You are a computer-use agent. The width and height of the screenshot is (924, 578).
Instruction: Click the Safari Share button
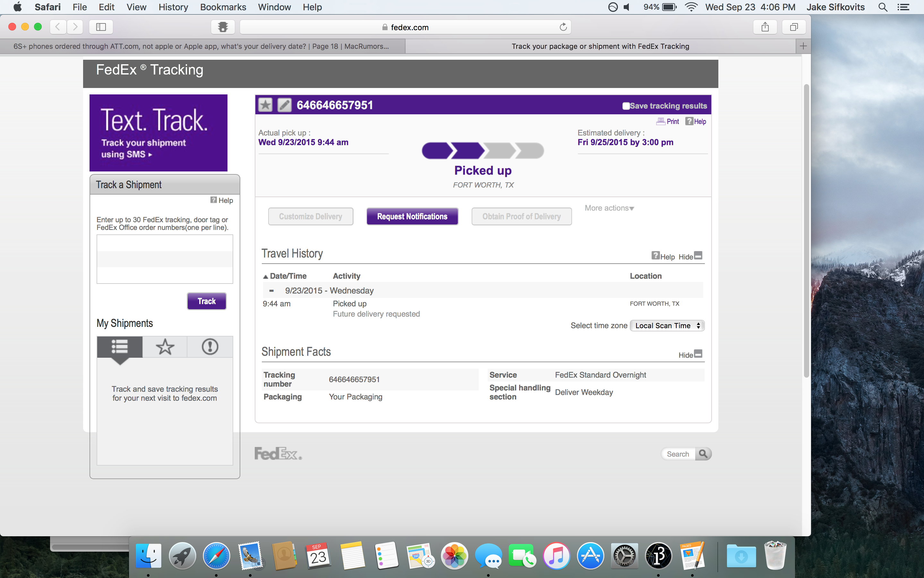[765, 27]
